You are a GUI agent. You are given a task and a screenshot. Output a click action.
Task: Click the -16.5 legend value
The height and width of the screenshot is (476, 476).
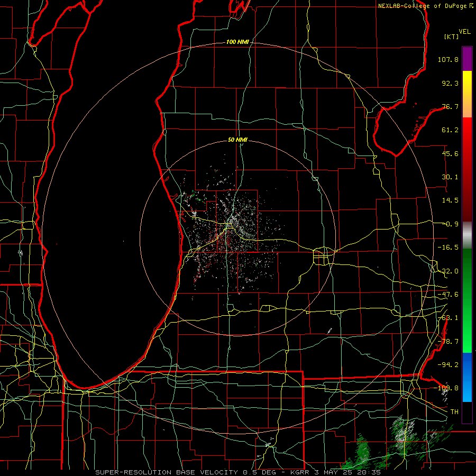coord(448,248)
